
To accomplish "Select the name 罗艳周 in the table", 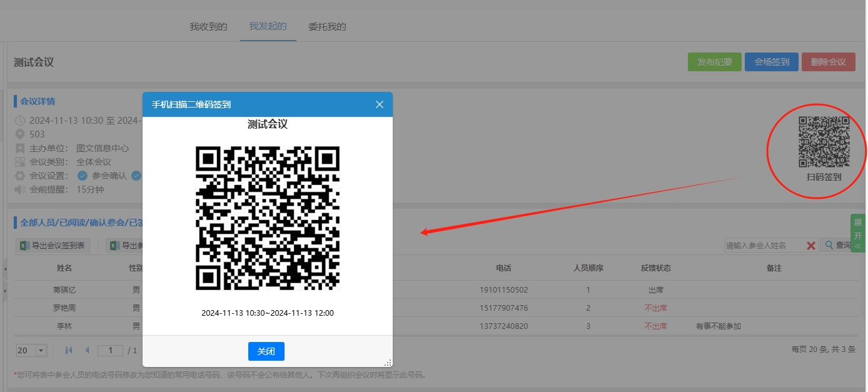I will [x=64, y=308].
